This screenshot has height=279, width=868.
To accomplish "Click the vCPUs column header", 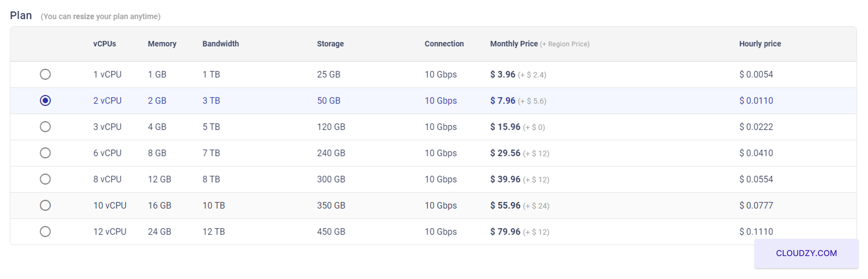I will click(x=105, y=44).
